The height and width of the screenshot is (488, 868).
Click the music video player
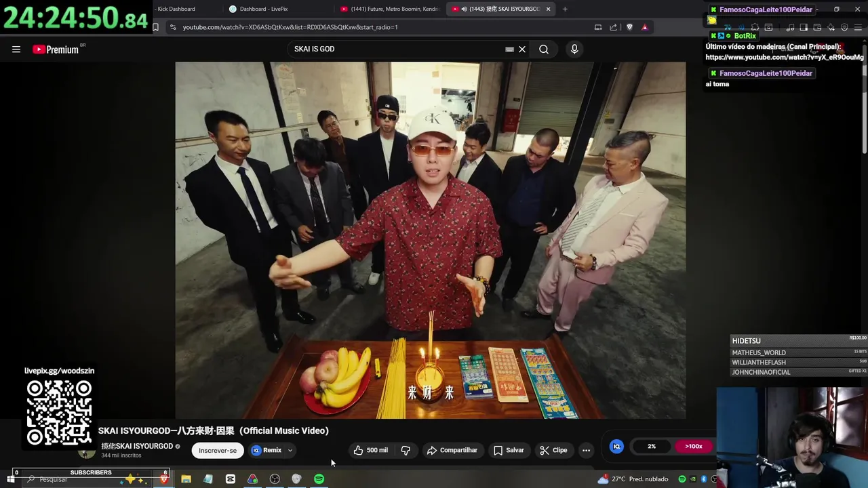[x=431, y=241]
